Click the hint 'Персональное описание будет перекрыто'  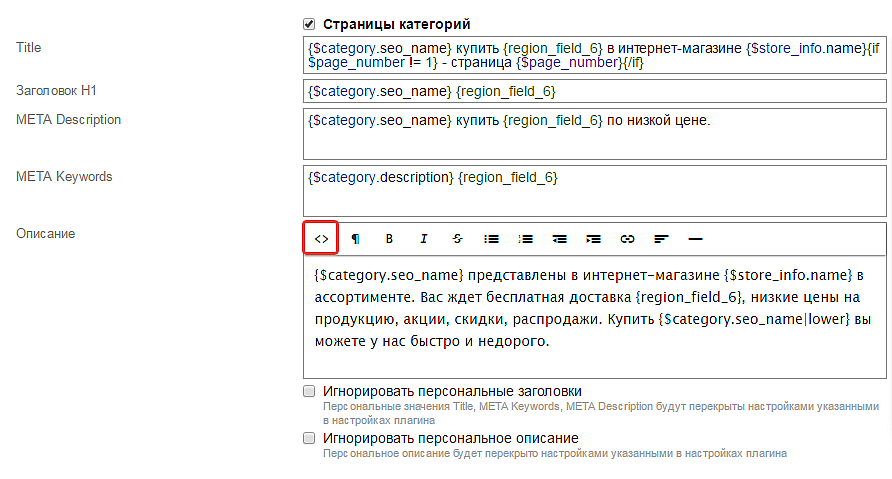[x=555, y=453]
